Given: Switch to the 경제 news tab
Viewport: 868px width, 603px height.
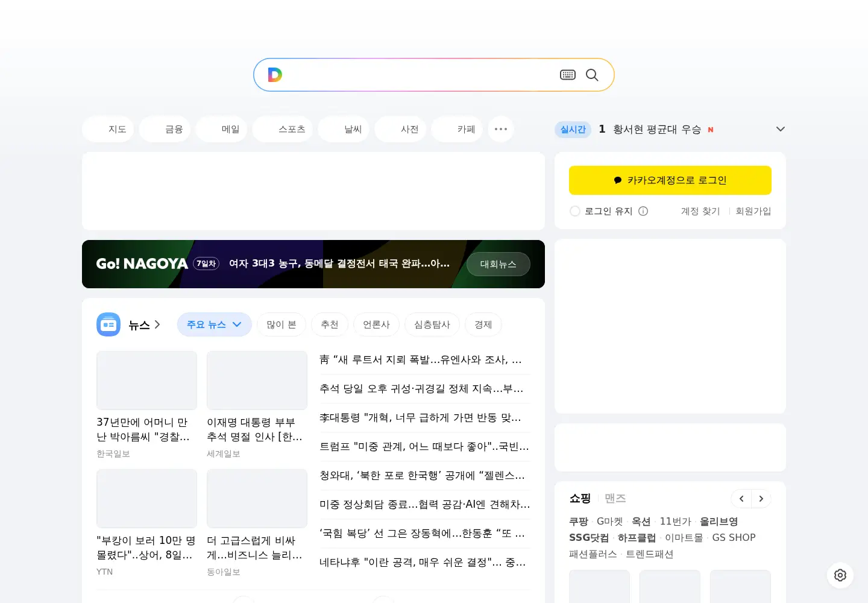Looking at the screenshot, I should pos(483,324).
